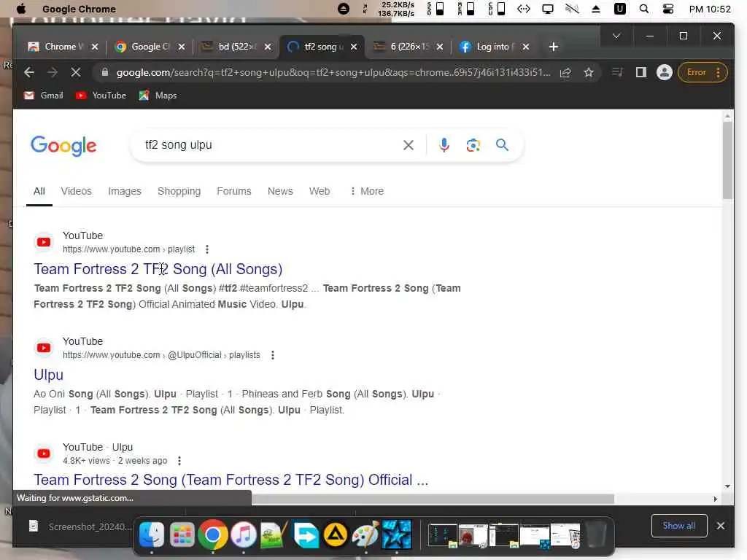Click the share icon in the address bar
The width and height of the screenshot is (747, 560).
565,72
